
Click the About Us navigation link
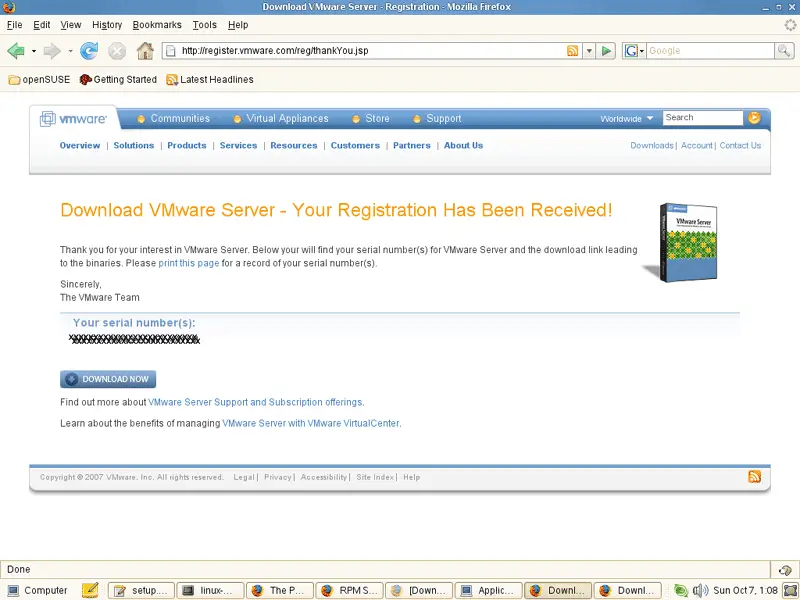point(463,145)
